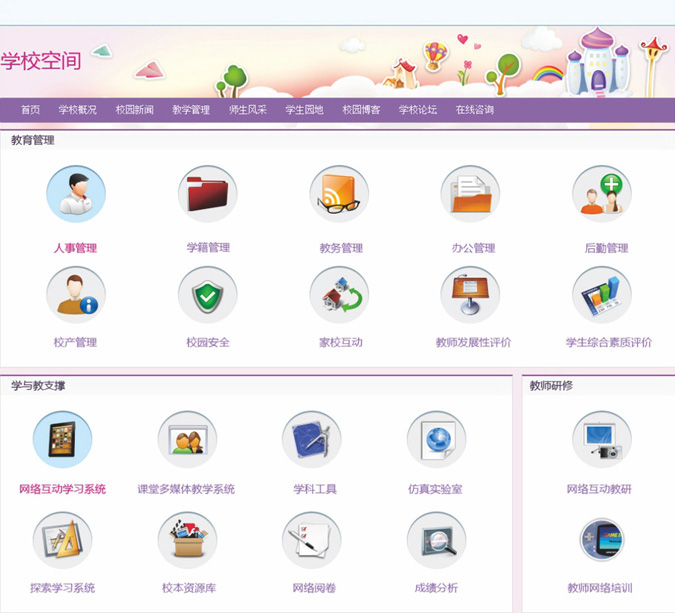The image size is (675, 613).
Task: Click the 网络互动学习系统 text link
Action: tap(62, 489)
